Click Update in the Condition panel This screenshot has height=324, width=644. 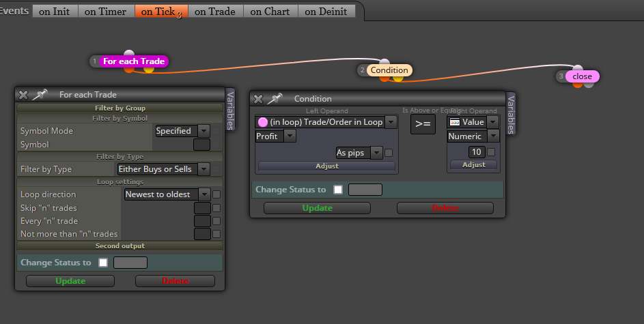pos(317,208)
